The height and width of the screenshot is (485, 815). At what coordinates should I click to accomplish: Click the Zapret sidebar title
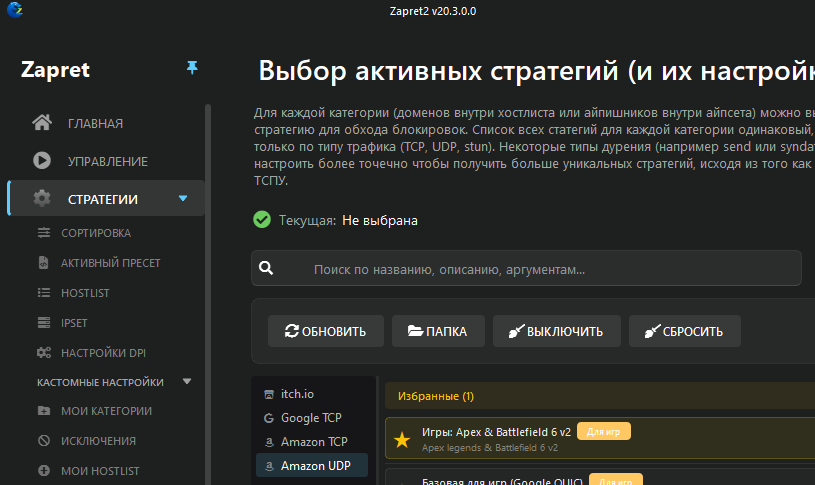tap(55, 70)
